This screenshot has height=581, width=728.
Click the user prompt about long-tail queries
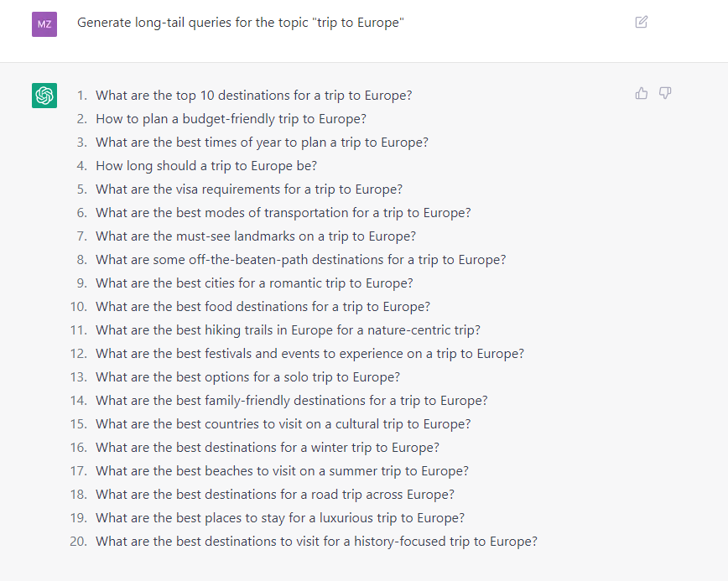click(241, 23)
